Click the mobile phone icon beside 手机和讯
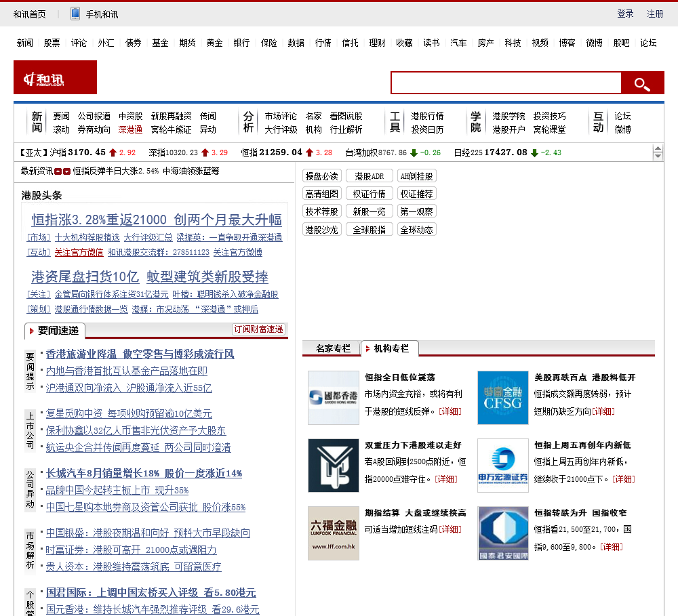This screenshot has width=678, height=616. pos(75,14)
